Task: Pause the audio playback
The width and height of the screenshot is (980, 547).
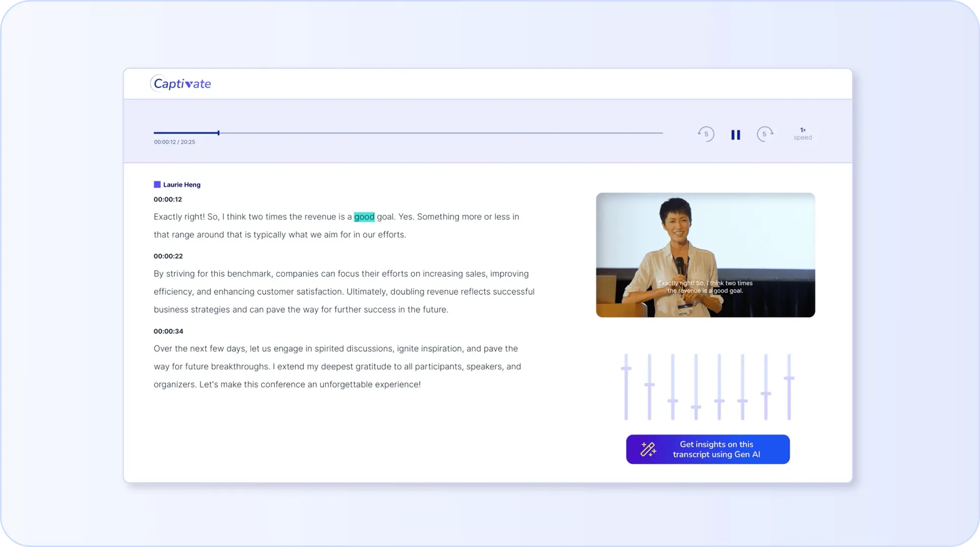Action: point(735,135)
